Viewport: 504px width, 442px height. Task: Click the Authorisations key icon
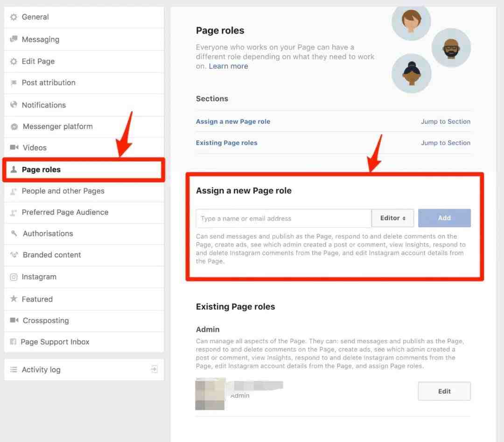14,233
